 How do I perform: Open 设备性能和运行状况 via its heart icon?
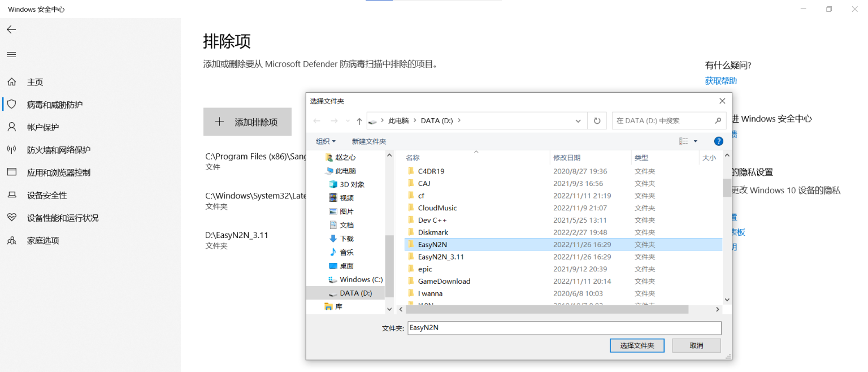pyautogui.click(x=12, y=217)
